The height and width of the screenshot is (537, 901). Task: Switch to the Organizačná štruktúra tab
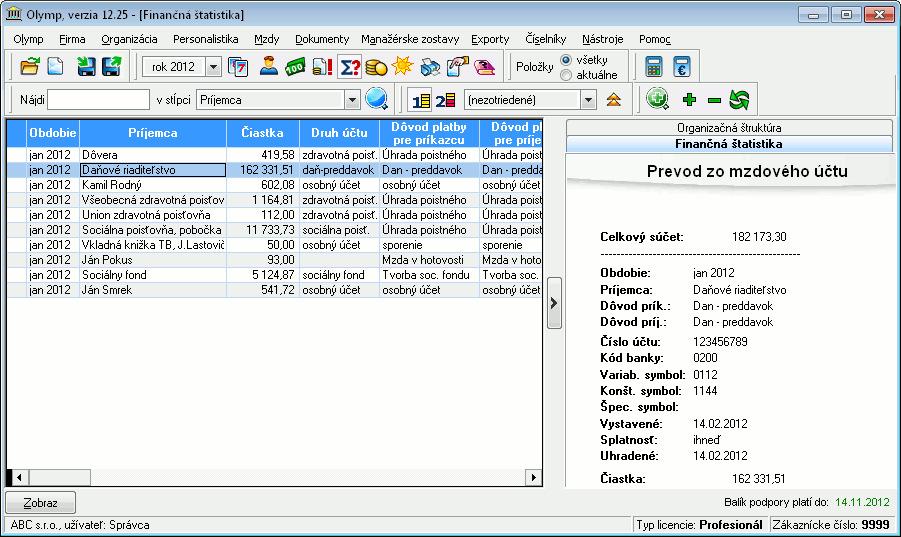tap(729, 128)
